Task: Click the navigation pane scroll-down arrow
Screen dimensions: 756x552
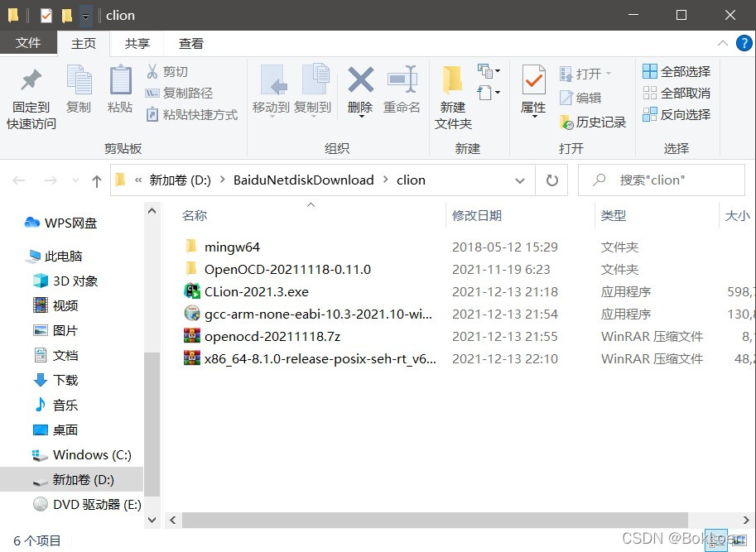Action: pos(152,521)
